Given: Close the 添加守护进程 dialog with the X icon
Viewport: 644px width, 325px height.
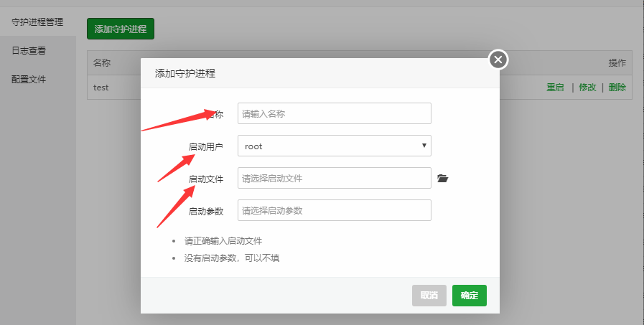Looking at the screenshot, I should (498, 60).
